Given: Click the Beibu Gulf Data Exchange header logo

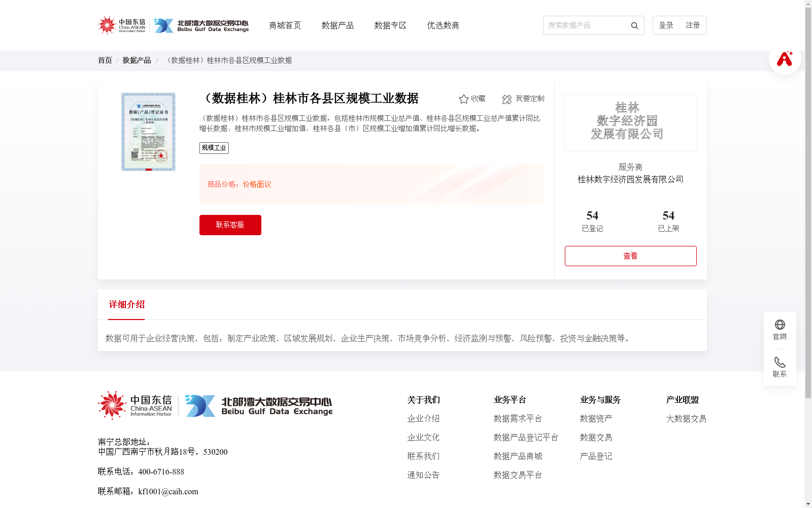Looking at the screenshot, I should pyautogui.click(x=201, y=25).
